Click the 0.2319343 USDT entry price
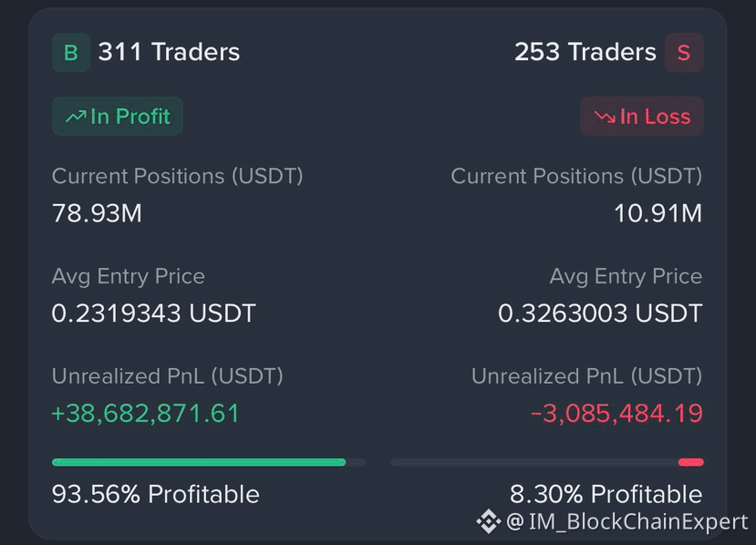Screen dimensions: 756x545 pyautogui.click(x=154, y=314)
